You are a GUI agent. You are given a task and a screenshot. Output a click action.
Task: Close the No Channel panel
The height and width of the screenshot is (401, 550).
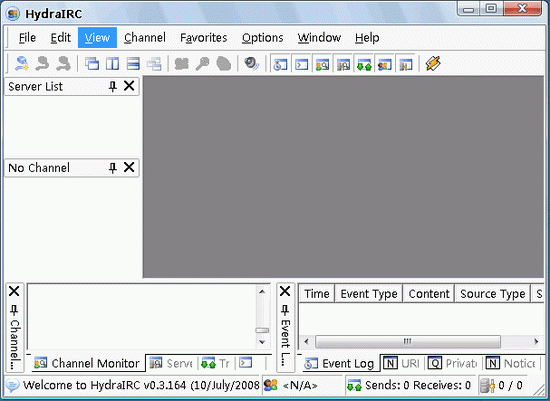129,167
